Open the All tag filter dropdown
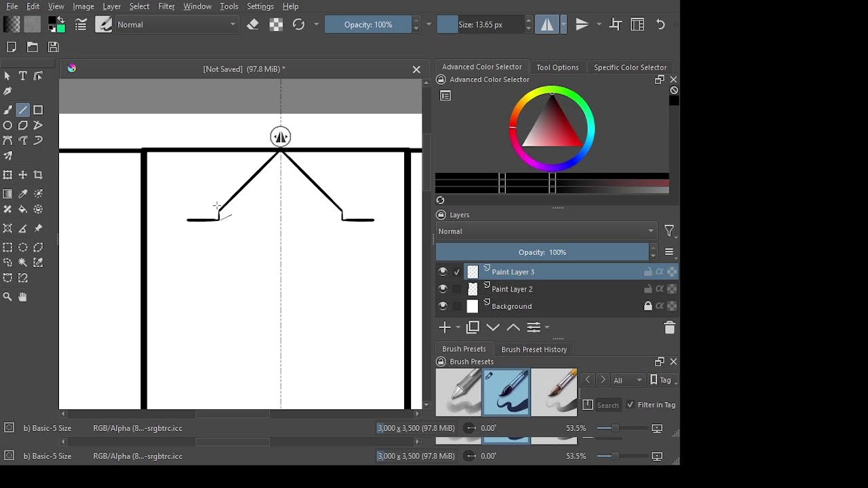Image resolution: width=868 pixels, height=488 pixels. (628, 380)
